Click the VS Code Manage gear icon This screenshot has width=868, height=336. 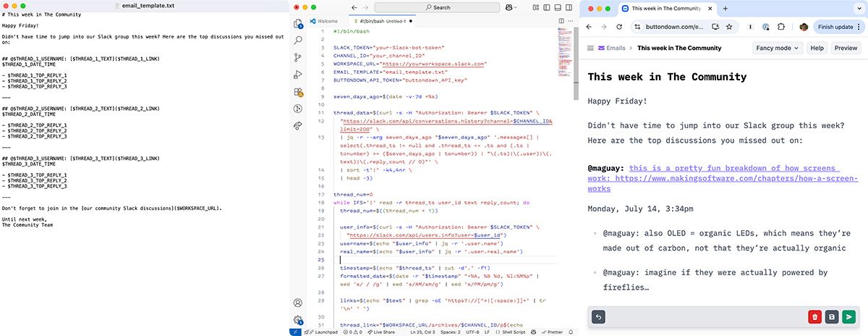pos(297,320)
